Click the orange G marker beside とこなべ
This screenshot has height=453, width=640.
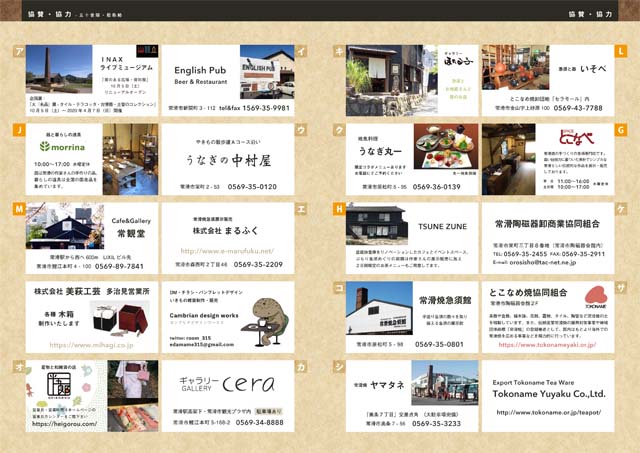click(x=621, y=130)
